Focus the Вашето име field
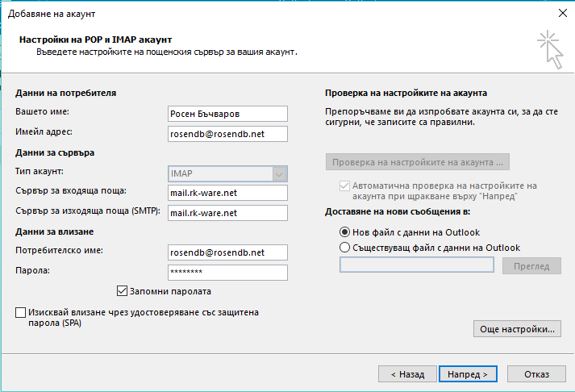 [x=227, y=114]
